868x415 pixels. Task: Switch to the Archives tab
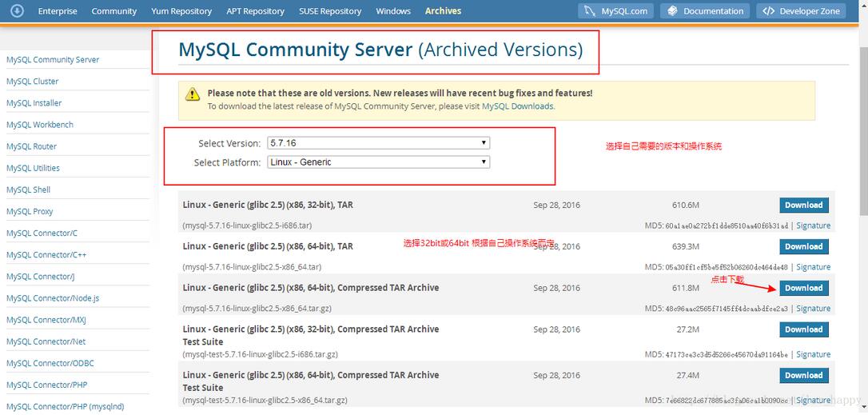pyautogui.click(x=443, y=11)
